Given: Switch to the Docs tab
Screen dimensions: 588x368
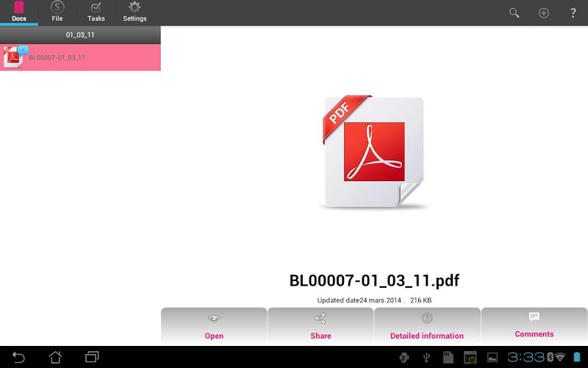Looking at the screenshot, I should tap(19, 13).
